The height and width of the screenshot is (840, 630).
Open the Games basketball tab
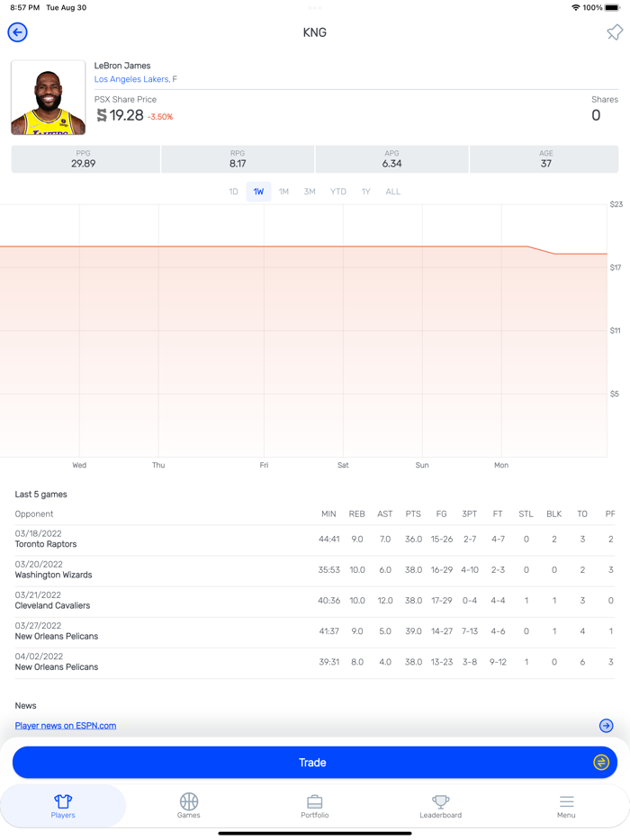coord(189,806)
